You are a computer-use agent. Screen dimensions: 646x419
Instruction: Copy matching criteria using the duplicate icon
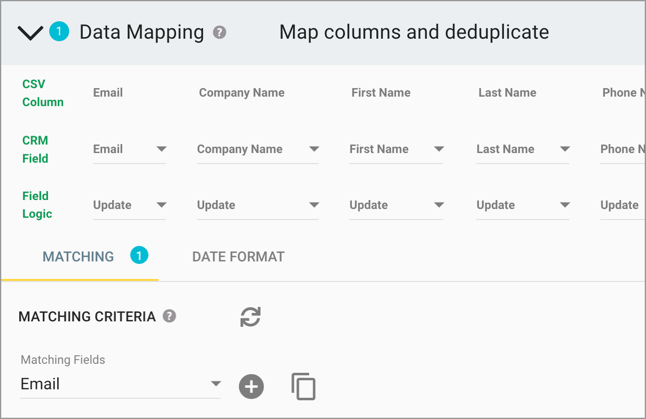[x=304, y=386]
